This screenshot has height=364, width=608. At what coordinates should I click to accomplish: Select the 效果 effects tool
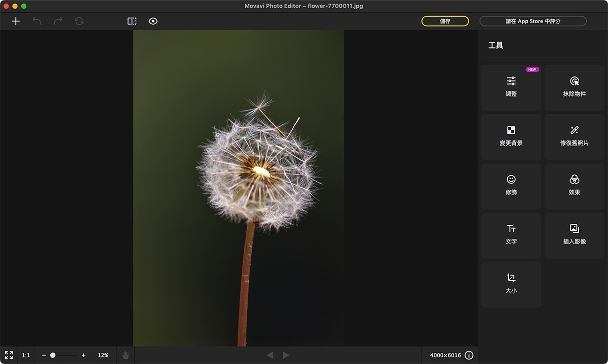click(574, 186)
